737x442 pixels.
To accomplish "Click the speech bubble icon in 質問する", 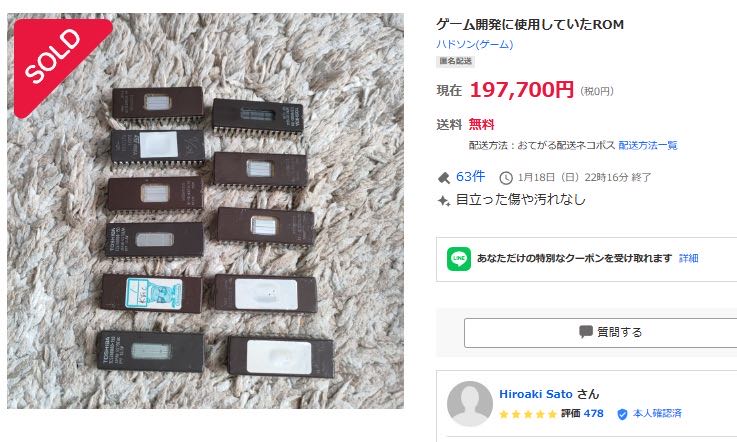I will [x=586, y=332].
